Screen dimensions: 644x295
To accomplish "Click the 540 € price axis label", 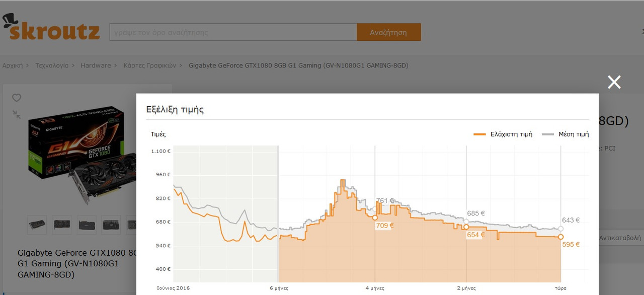I will 163,246.
